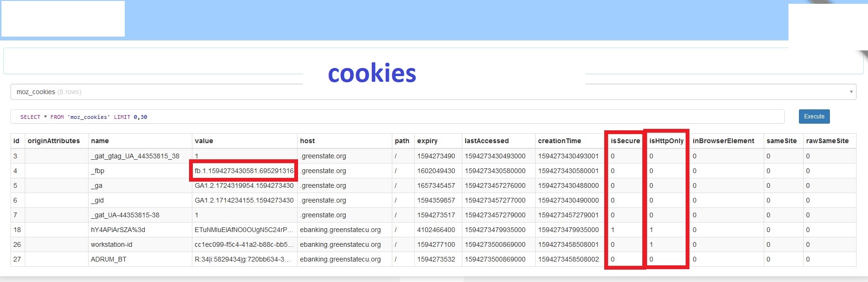Image resolution: width=868 pixels, height=282 pixels.
Task: Click creationTime value 1594273430580001
Action: pyautogui.click(x=569, y=171)
